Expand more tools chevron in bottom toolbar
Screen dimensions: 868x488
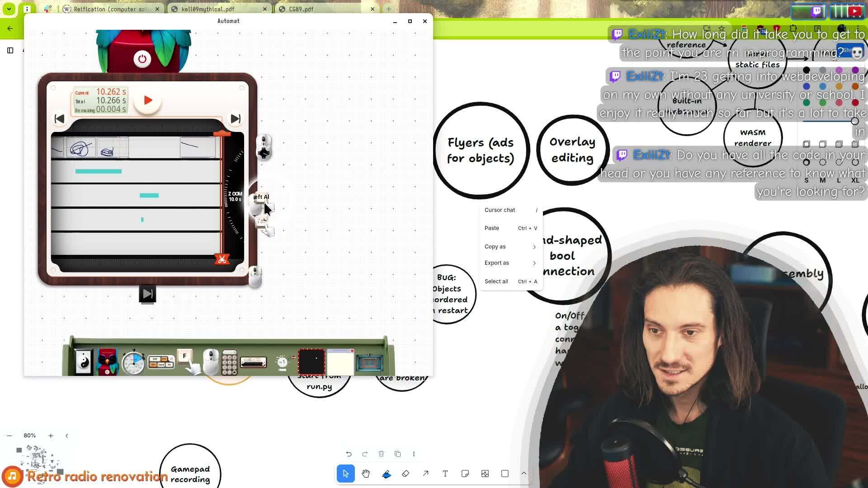[x=524, y=474]
